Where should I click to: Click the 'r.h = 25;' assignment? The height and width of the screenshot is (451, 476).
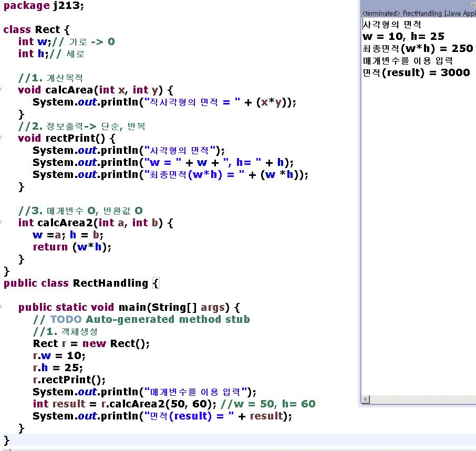58,368
